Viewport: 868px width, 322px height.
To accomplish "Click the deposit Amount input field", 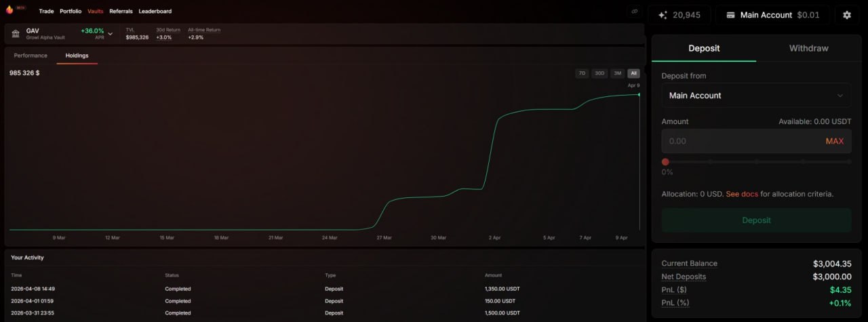I will click(739, 141).
